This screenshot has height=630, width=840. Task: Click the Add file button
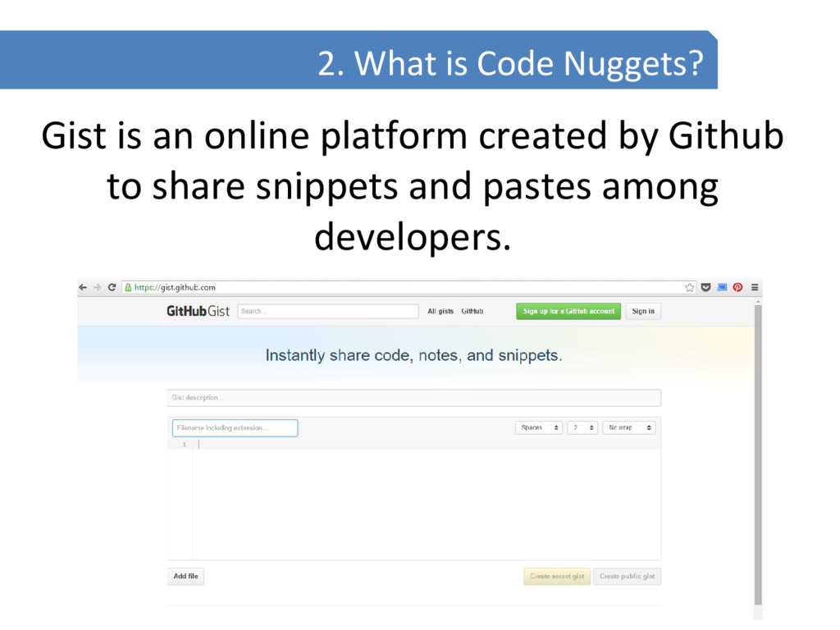(x=185, y=577)
